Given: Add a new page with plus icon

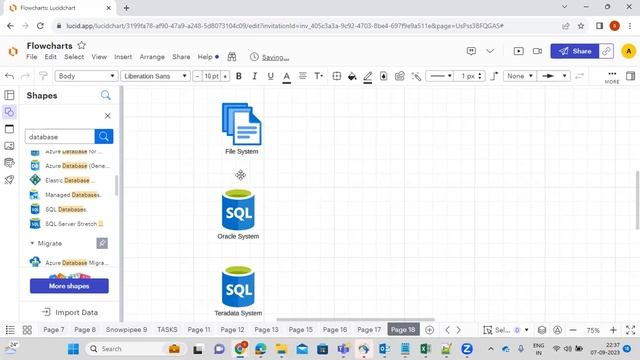Looking at the screenshot, I should click(429, 330).
